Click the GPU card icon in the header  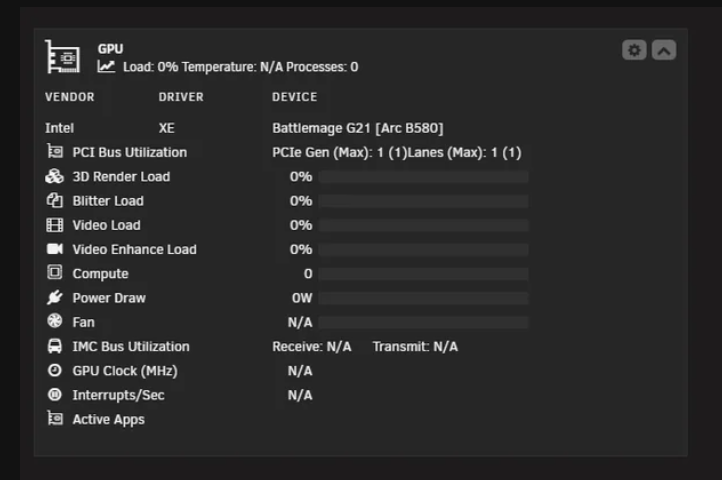(62, 57)
